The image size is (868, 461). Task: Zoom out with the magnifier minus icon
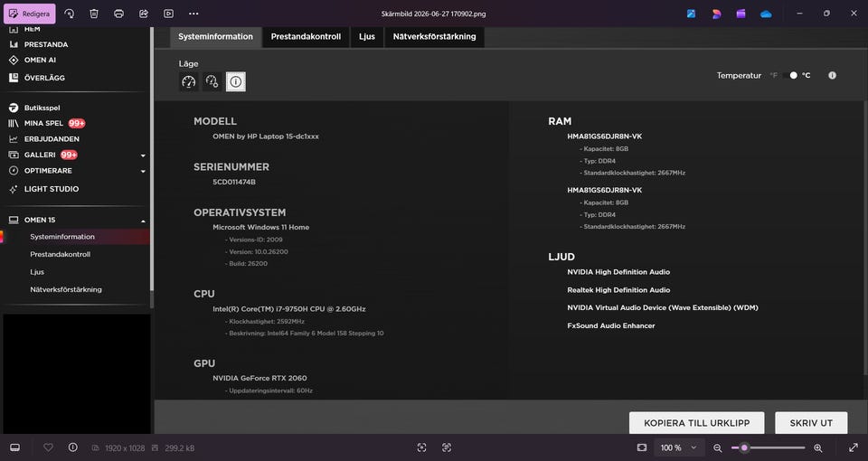tap(717, 447)
